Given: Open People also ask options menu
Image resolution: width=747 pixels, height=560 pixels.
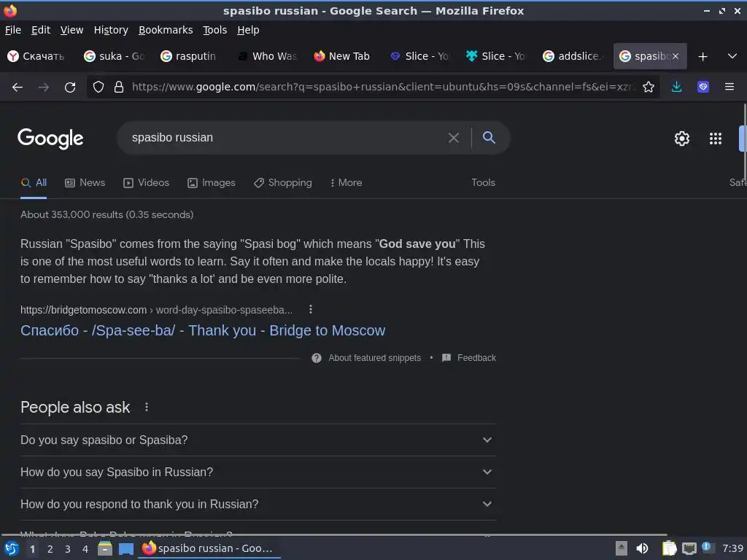Looking at the screenshot, I should (147, 407).
